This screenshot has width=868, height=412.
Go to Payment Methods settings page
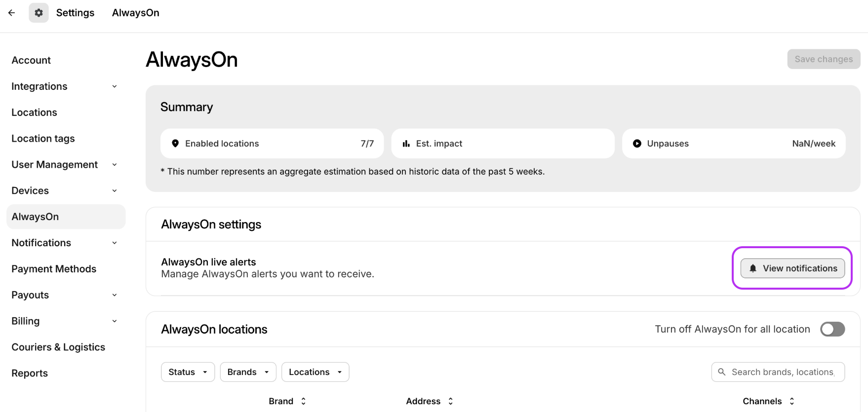(x=54, y=269)
